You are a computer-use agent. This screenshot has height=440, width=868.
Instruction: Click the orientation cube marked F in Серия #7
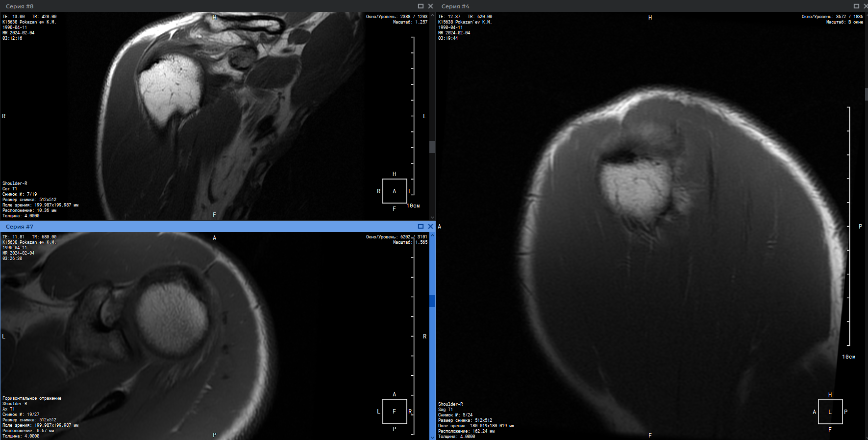[395, 412]
